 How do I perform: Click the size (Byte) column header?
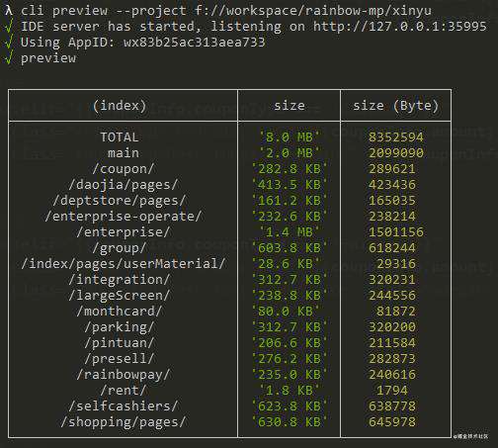point(395,106)
